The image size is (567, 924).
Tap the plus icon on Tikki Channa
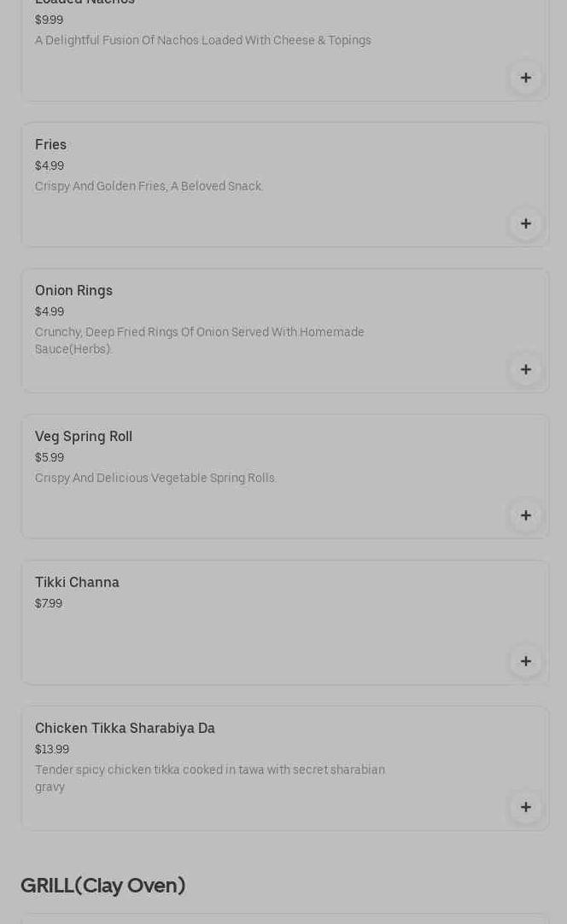525,661
